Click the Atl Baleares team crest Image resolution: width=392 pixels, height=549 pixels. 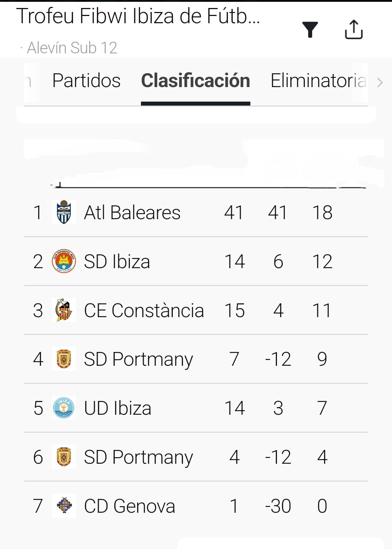[x=64, y=212]
